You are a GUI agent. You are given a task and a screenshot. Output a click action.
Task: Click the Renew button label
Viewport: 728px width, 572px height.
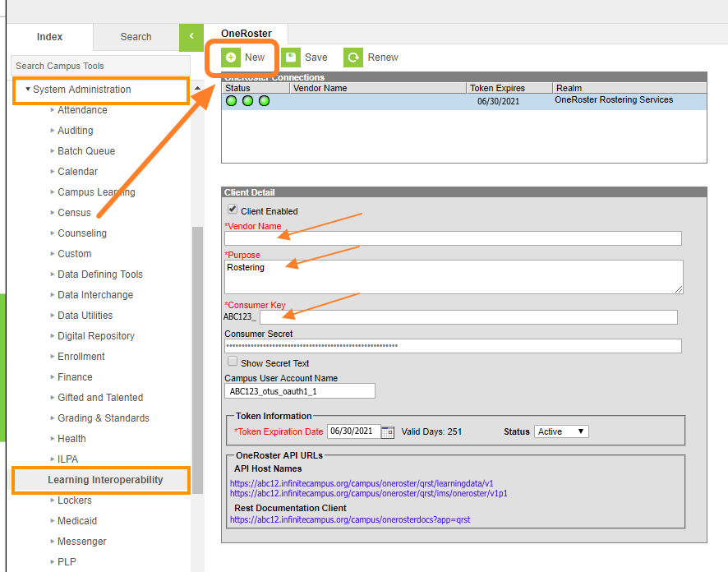383,57
